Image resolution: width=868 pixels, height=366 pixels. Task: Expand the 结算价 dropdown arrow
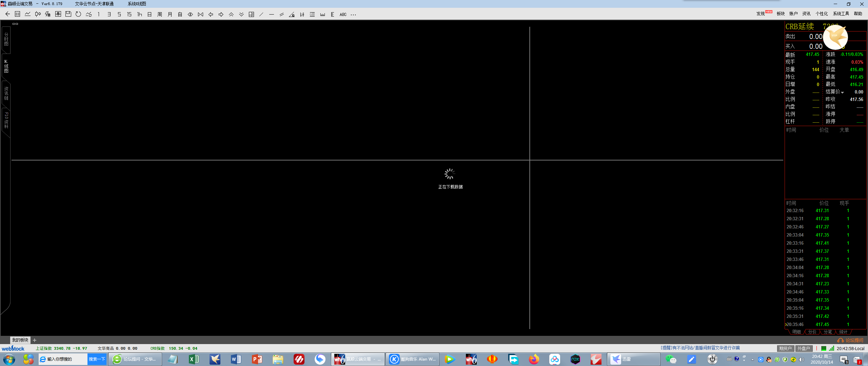(843, 93)
